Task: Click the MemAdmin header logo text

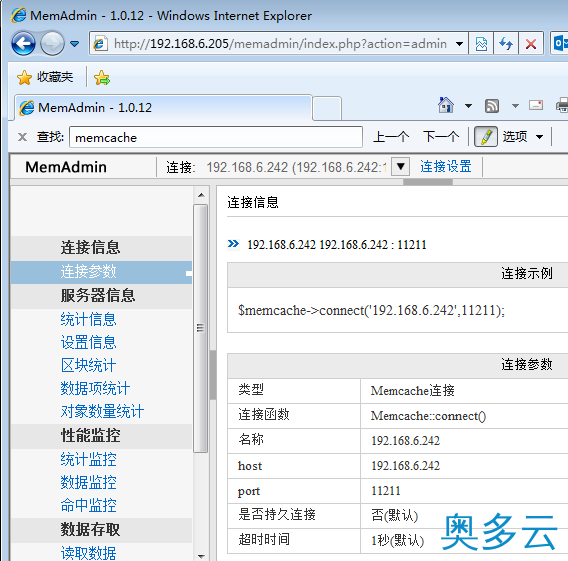Action: 66,167
